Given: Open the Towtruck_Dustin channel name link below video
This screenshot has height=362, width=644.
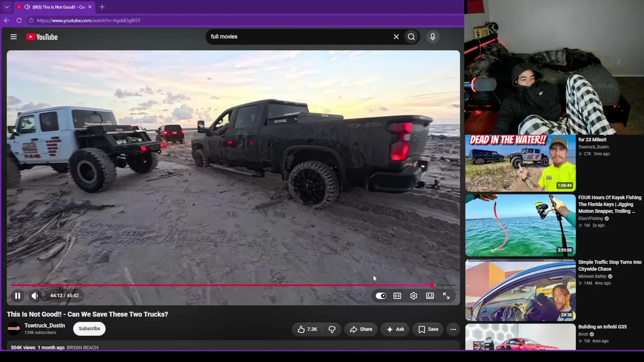Looking at the screenshot, I should pos(45,326).
